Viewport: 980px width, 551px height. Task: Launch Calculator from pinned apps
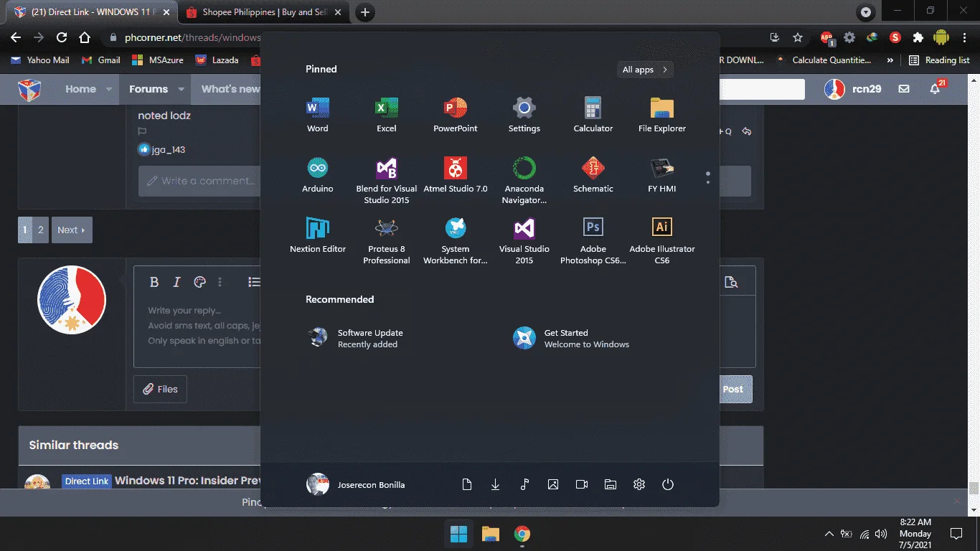593,115
